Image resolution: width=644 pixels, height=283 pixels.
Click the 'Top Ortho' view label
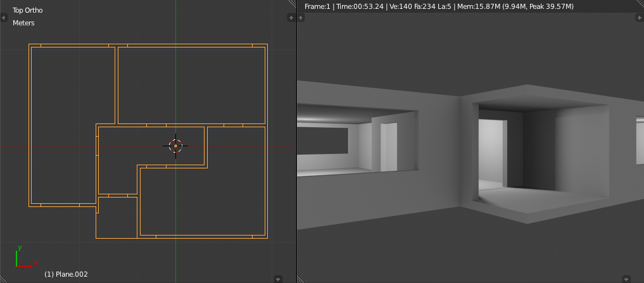click(27, 10)
